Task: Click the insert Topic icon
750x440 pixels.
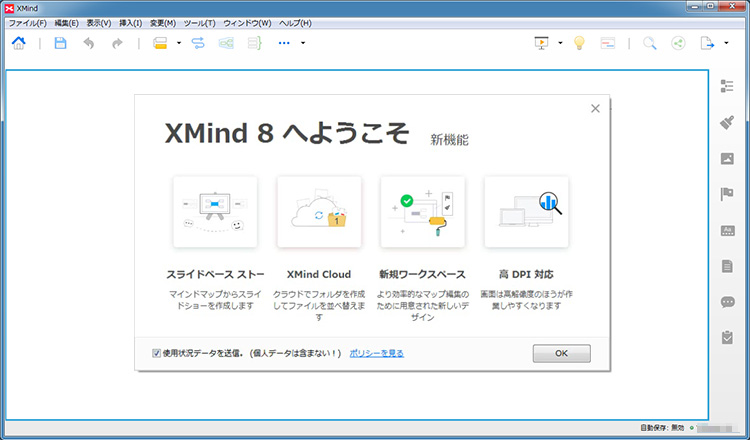Action: tap(160, 43)
